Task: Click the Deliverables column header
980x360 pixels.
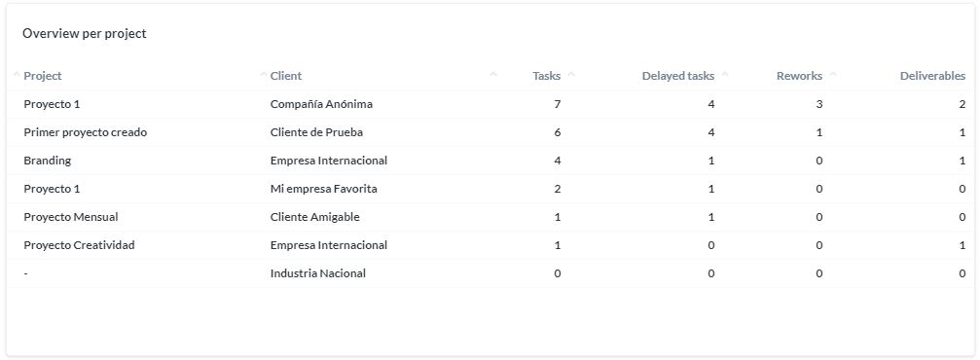Action: [932, 76]
